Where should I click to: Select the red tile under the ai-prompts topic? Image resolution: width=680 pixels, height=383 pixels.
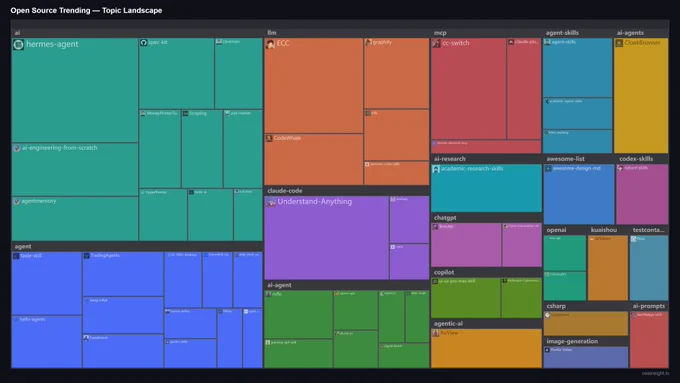coord(649,340)
